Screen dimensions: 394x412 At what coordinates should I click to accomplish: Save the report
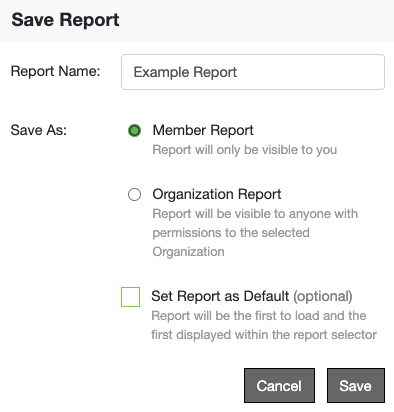pos(356,386)
